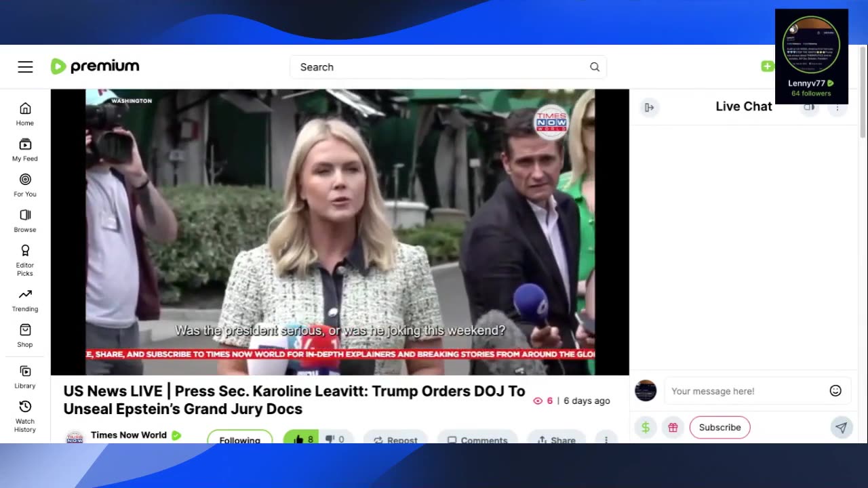
Task: Click the gift icon in chat
Action: click(673, 428)
